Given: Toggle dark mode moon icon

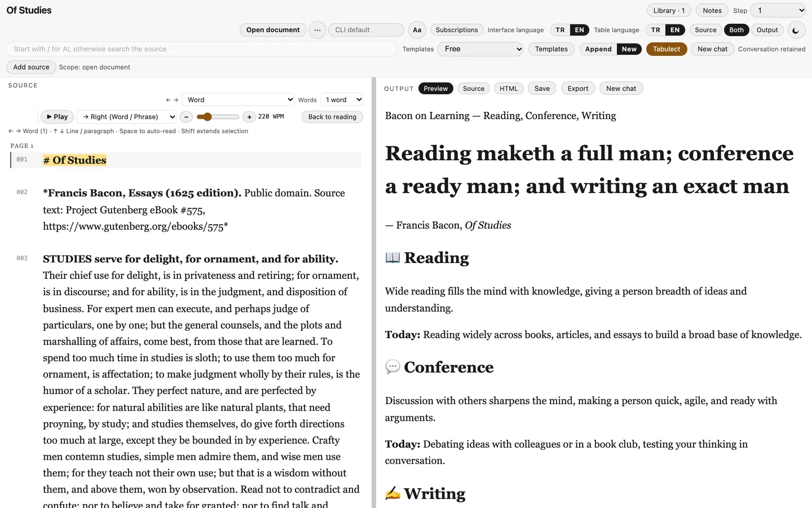Looking at the screenshot, I should click(796, 30).
